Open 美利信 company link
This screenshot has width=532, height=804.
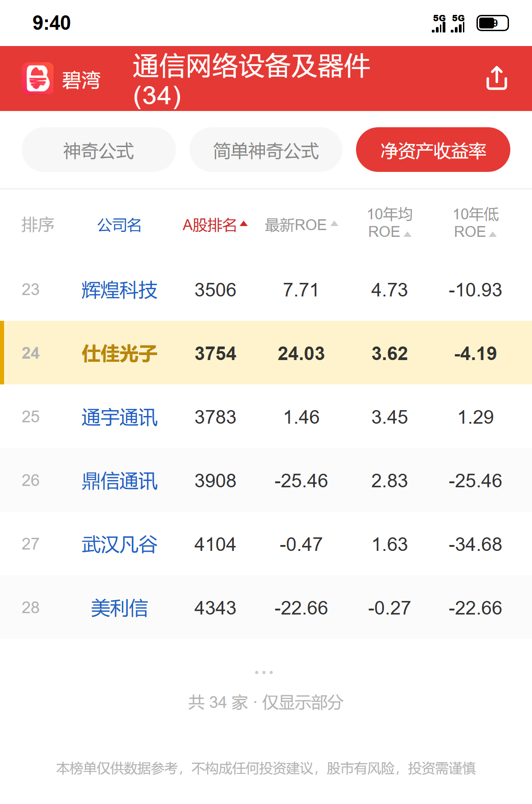tap(120, 608)
